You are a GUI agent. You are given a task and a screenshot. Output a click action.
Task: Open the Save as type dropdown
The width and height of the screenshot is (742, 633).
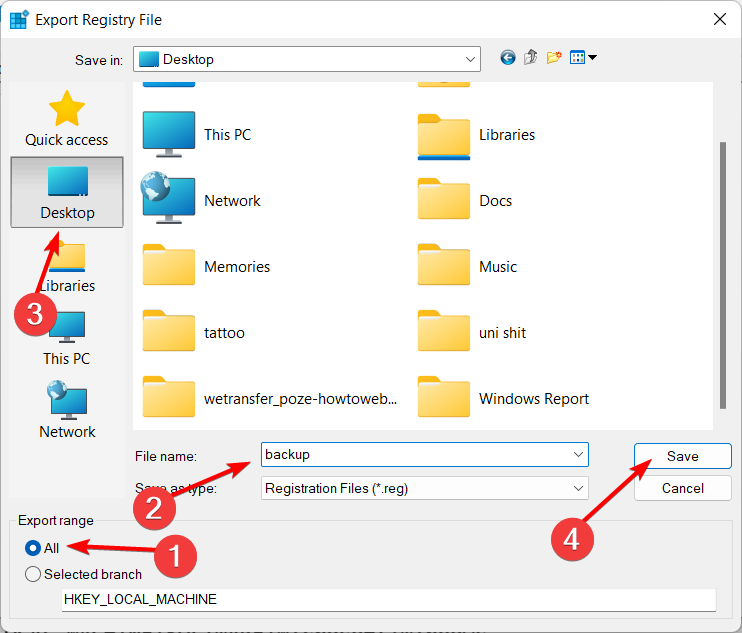click(424, 488)
